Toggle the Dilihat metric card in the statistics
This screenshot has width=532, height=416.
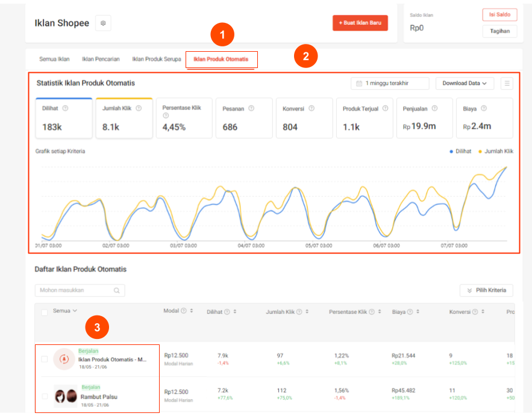coord(64,118)
